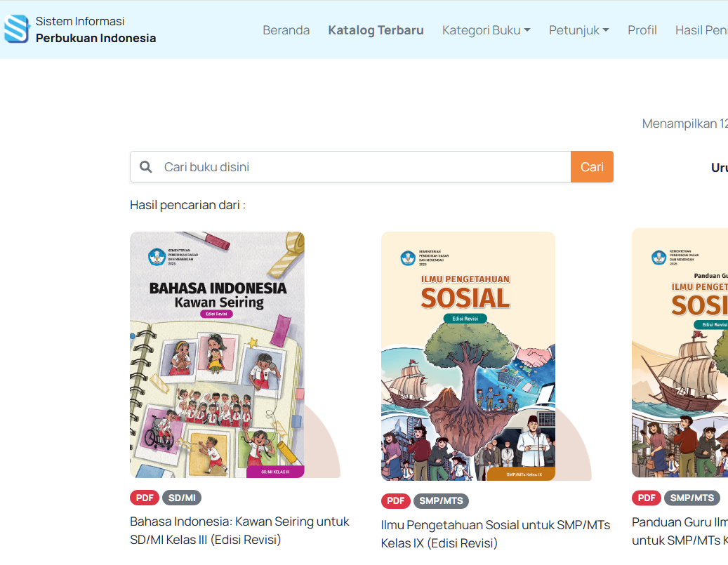This screenshot has height=565, width=728.
Task: Click the SD/MI badge
Action: (x=182, y=498)
